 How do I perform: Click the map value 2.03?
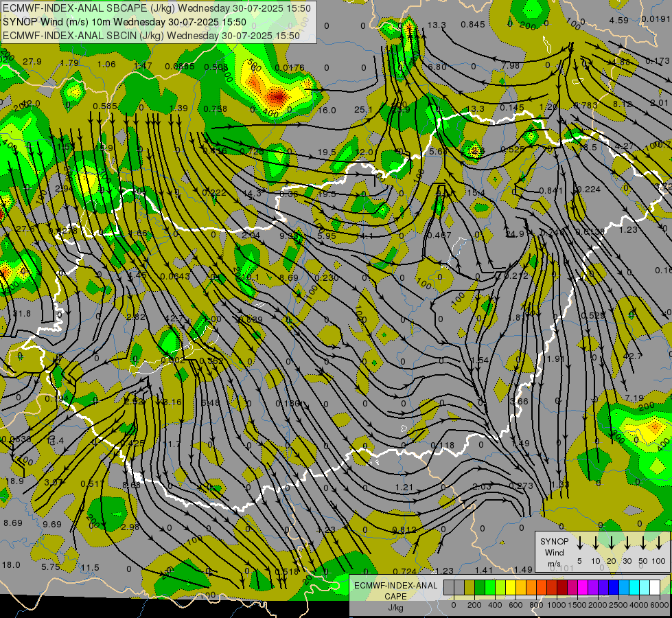click(x=482, y=486)
